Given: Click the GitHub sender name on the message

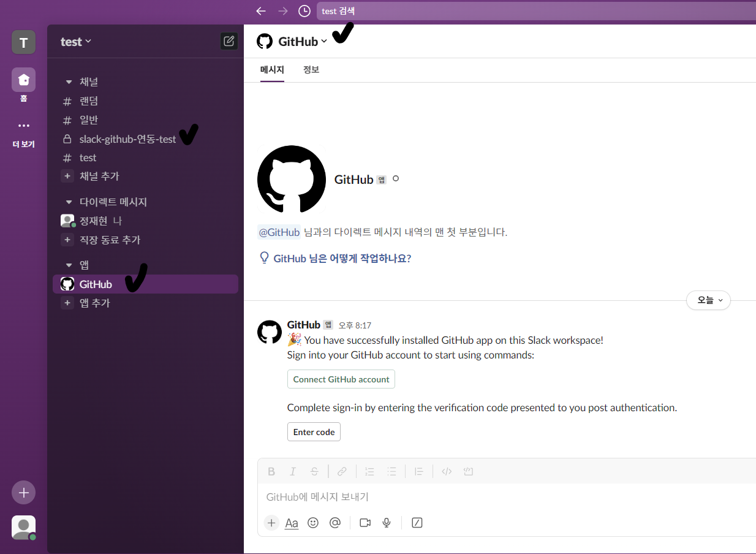Looking at the screenshot, I should 304,325.
